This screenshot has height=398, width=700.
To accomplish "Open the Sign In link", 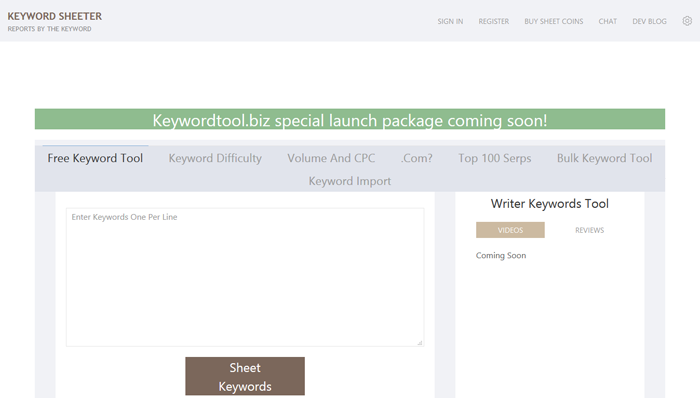I will click(450, 21).
